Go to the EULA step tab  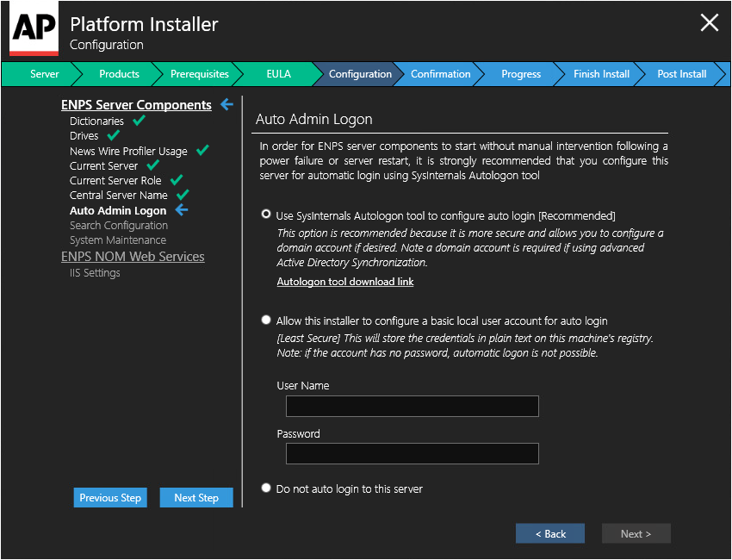[x=279, y=74]
